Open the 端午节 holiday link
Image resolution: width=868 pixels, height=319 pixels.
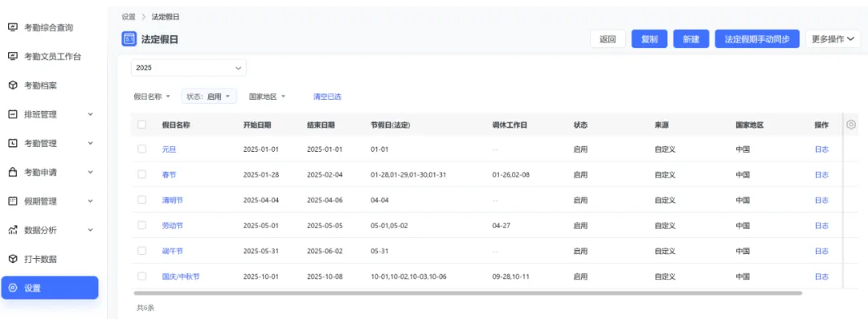172,252
